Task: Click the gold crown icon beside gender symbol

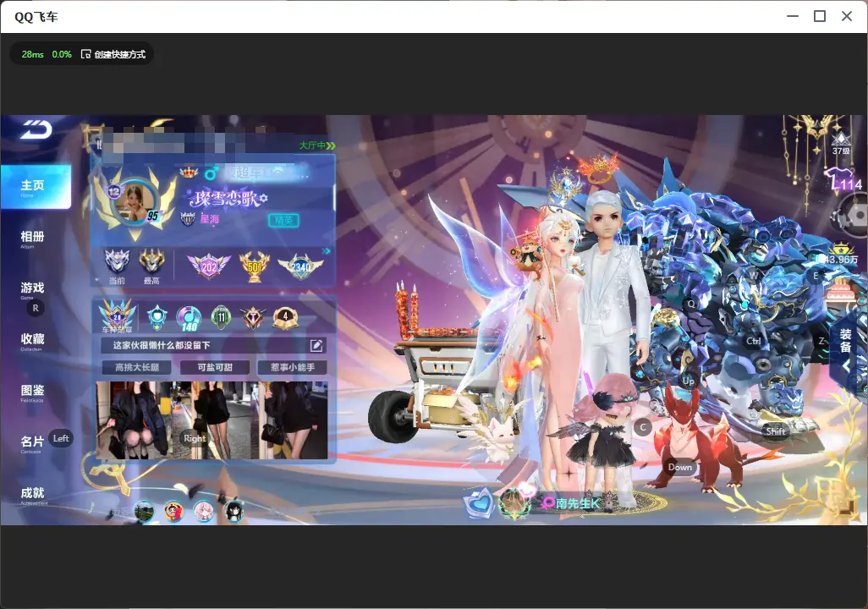Action: pyautogui.click(x=189, y=173)
